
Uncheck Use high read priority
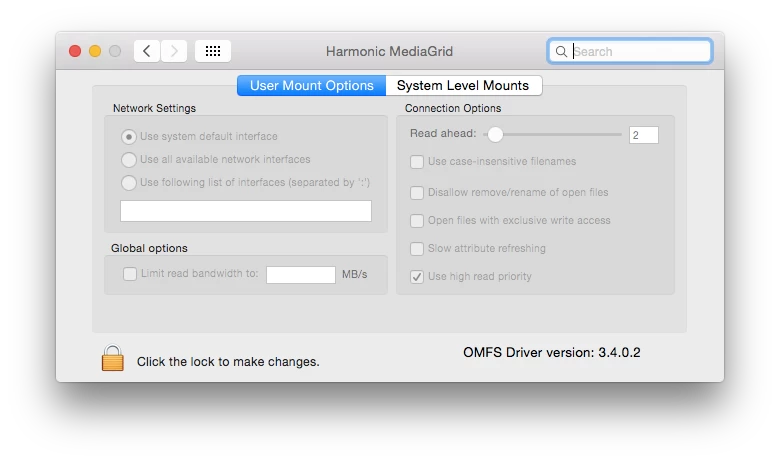417,277
